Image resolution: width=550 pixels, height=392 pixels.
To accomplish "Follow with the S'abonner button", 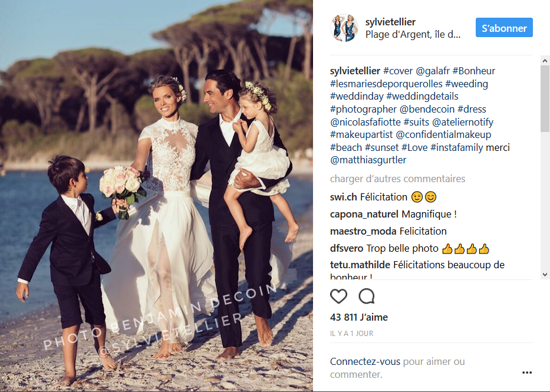I will coord(504,28).
